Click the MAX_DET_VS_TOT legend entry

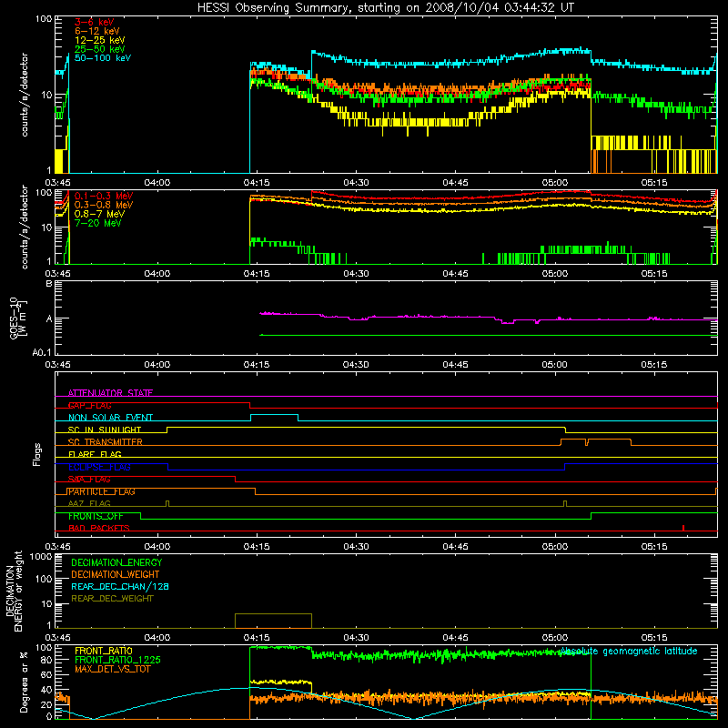(113, 669)
